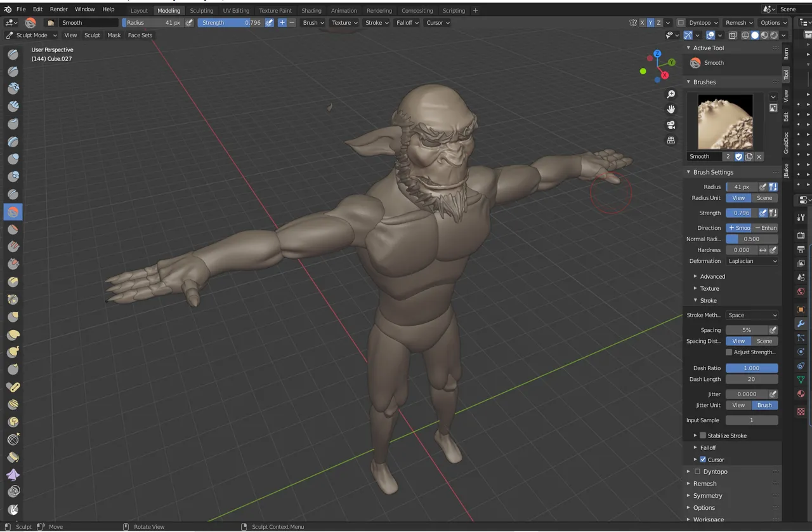Open the Material properties tab
This screenshot has height=532, width=812.
(801, 394)
